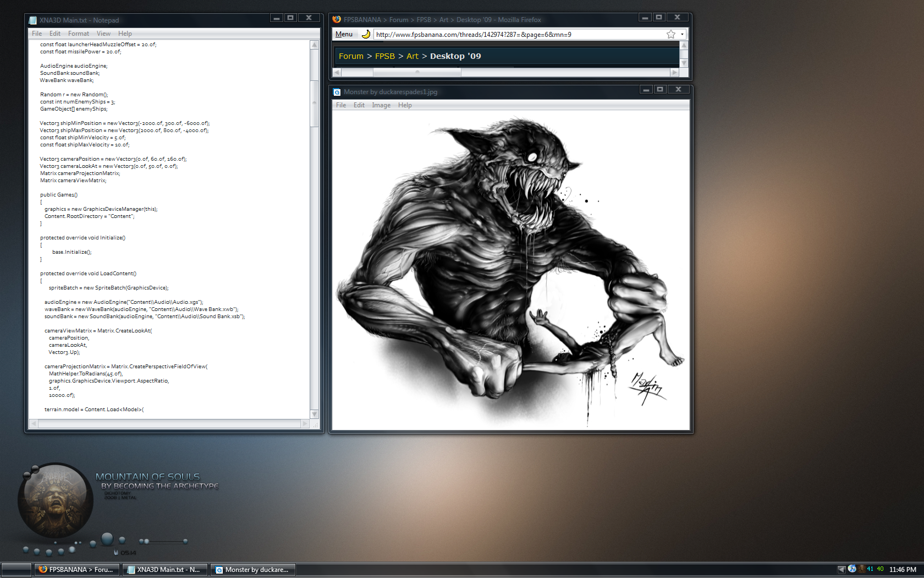924x578 pixels.
Task: Switch to the XNA3D Main.txt taskbar button
Action: point(165,570)
